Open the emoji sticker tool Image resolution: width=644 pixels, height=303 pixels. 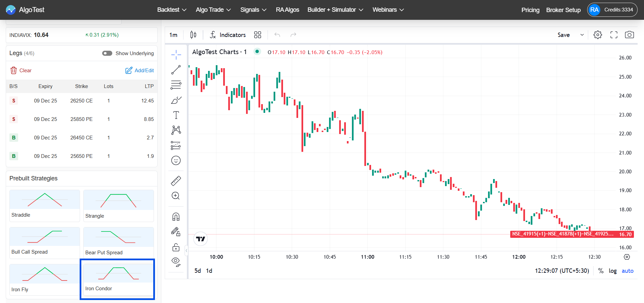pos(176,160)
